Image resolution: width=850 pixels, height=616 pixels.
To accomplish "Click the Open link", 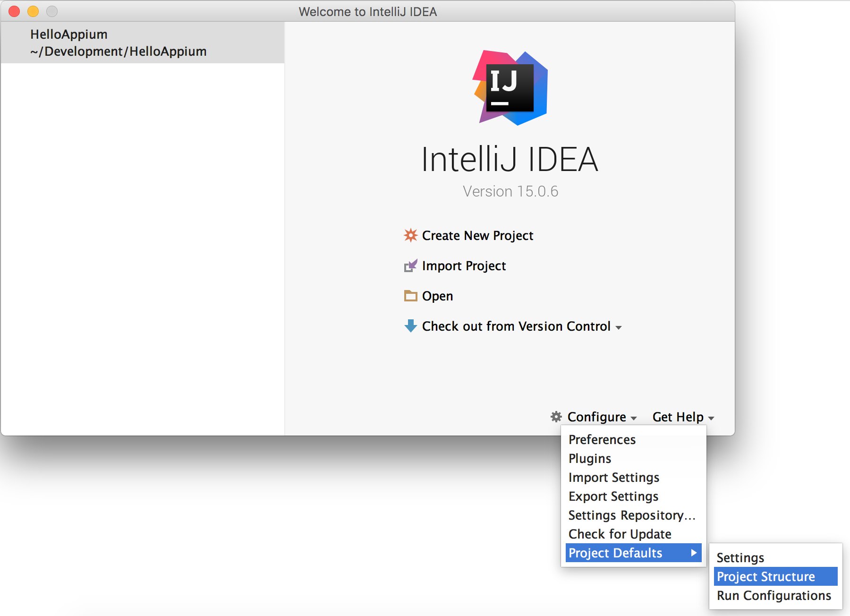I will point(437,296).
